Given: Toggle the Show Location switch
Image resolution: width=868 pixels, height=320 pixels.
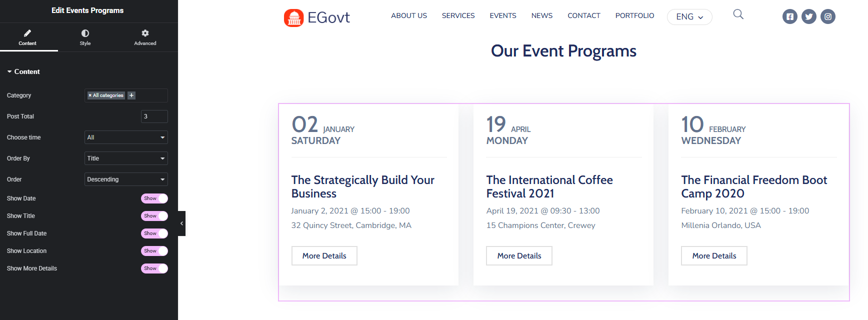Looking at the screenshot, I should coord(154,251).
